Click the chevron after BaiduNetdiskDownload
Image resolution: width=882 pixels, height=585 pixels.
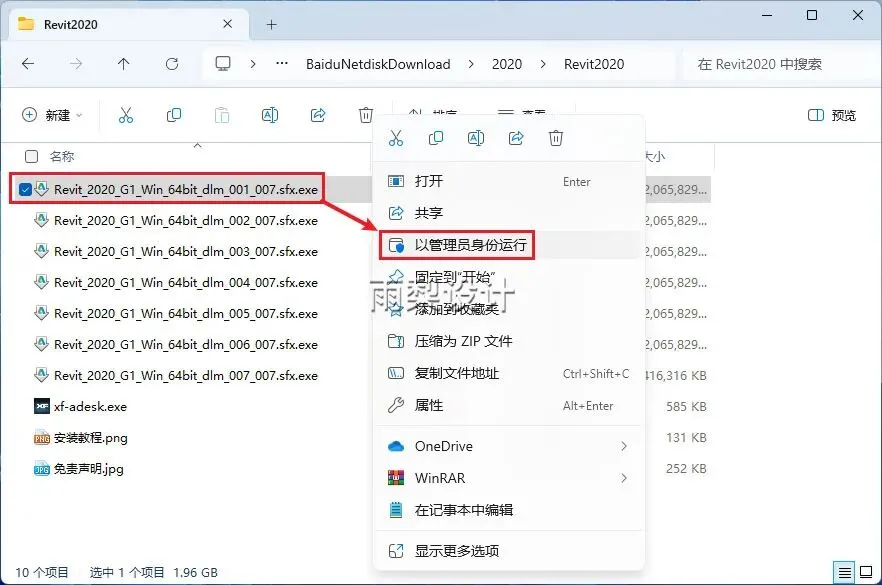[x=471, y=64]
